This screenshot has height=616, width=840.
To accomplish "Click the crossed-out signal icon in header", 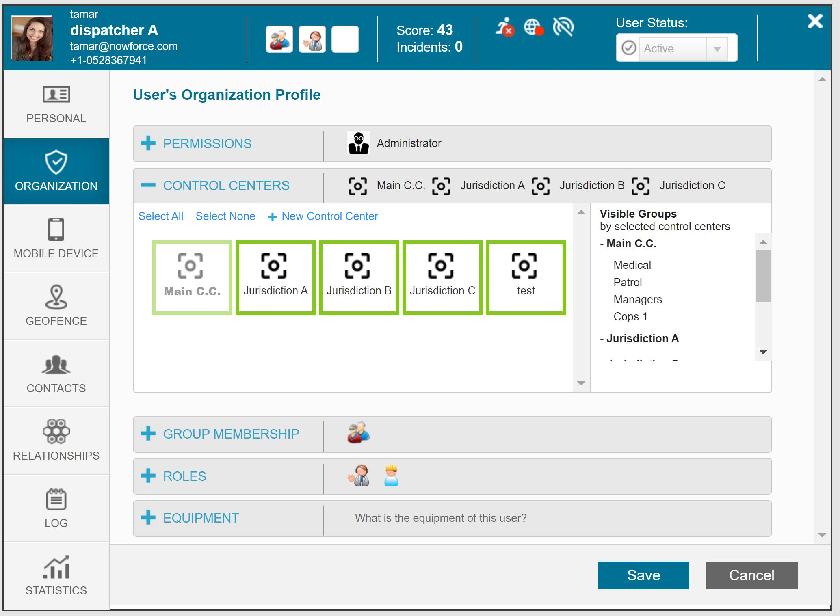I will pos(563,27).
